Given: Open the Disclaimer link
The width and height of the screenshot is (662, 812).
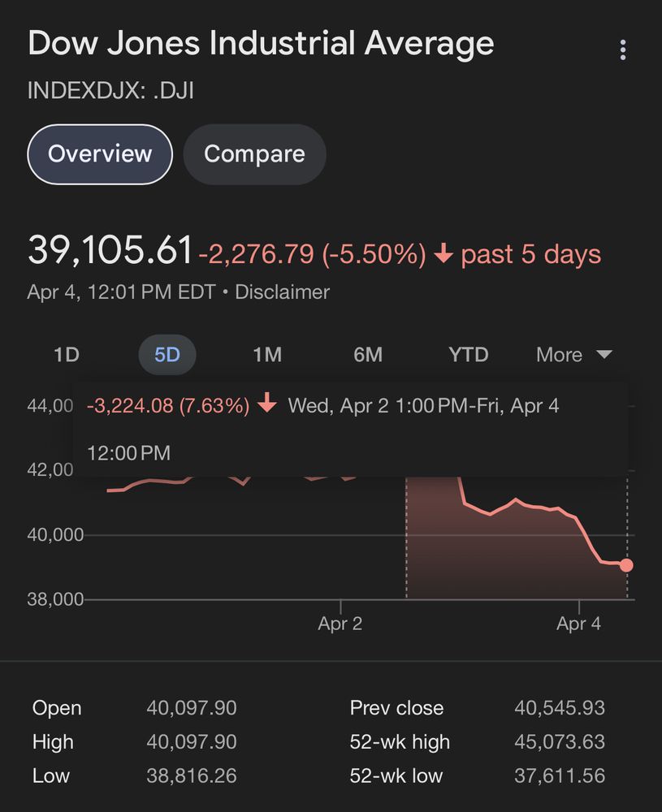Looking at the screenshot, I should 282,292.
